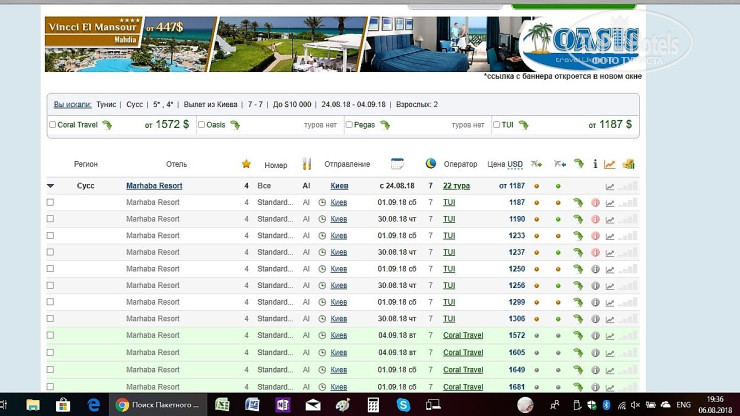Viewport: 740px width, 416px height.
Task: Sort by 'Отель' column header
Action: coord(177,164)
